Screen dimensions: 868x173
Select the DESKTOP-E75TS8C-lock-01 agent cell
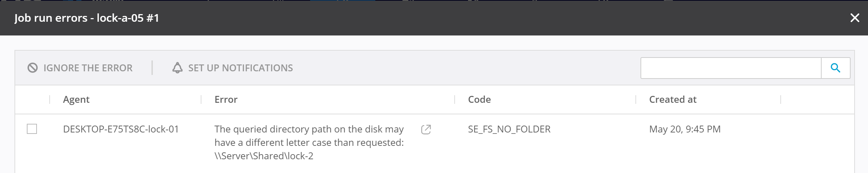121,129
